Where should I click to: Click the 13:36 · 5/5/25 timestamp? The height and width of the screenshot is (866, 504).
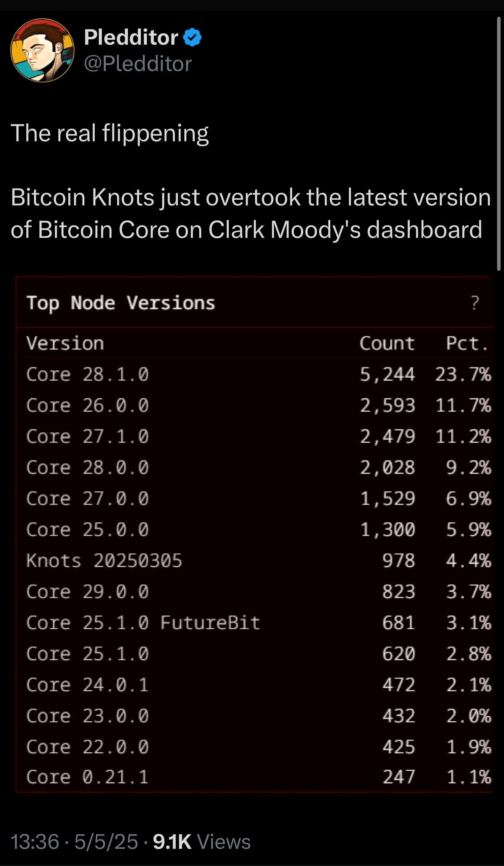click(x=74, y=842)
